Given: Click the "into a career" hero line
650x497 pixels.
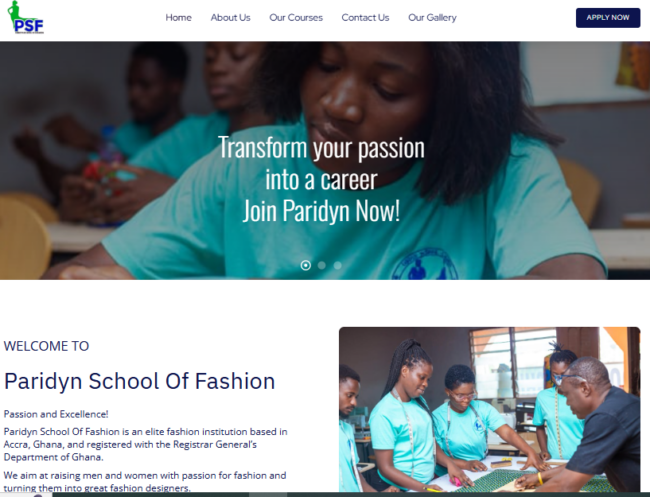Looking at the screenshot, I should [x=321, y=179].
